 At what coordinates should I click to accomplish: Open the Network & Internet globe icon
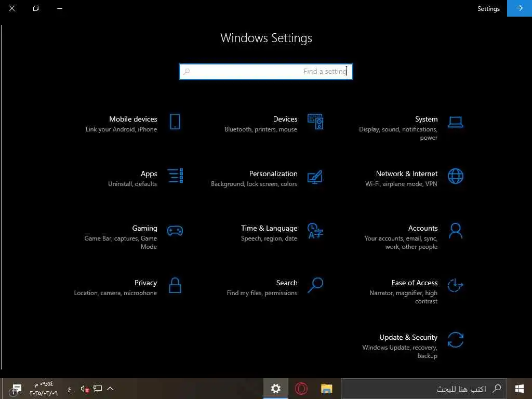click(x=455, y=176)
